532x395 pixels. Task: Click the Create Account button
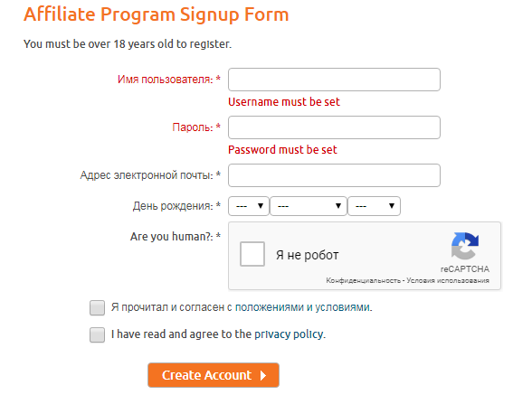[214, 375]
